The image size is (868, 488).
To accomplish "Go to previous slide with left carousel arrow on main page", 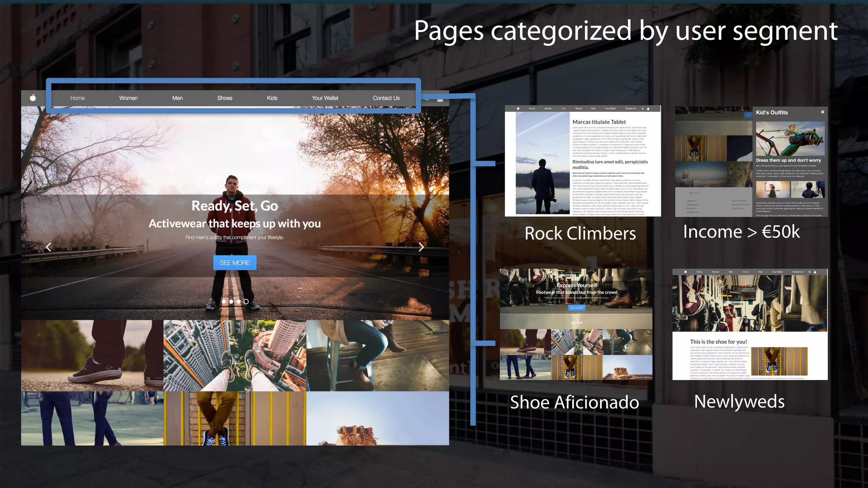I will (49, 247).
